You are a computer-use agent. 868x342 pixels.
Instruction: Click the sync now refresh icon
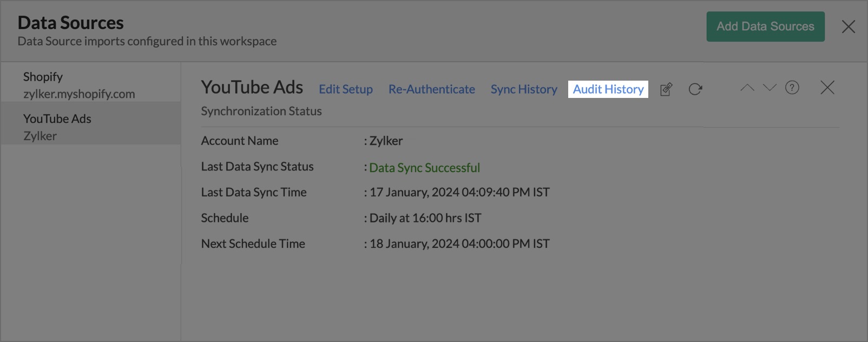point(695,89)
